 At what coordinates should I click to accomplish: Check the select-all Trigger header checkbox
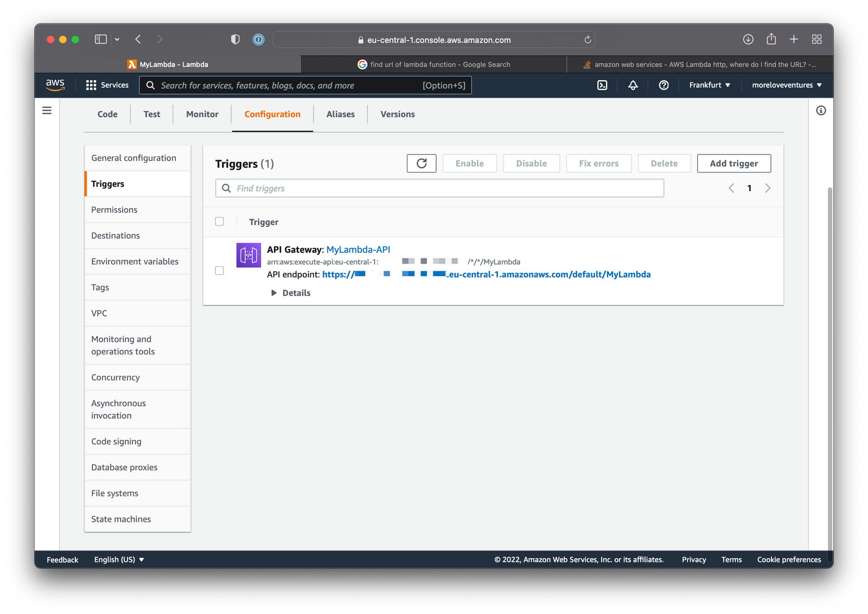tap(219, 221)
